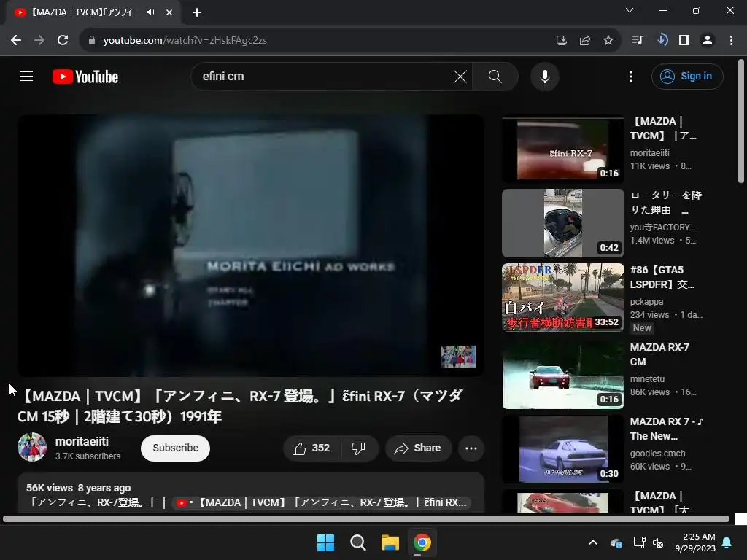Click the linked video chip in description
The height and width of the screenshot is (560, 747).
[x=321, y=503]
